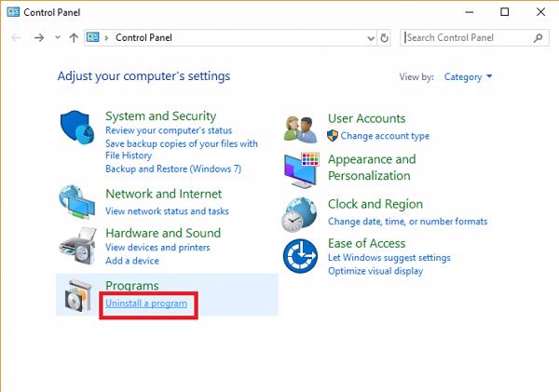
Task: Click in the Search Control Panel field
Action: pyautogui.click(x=468, y=38)
